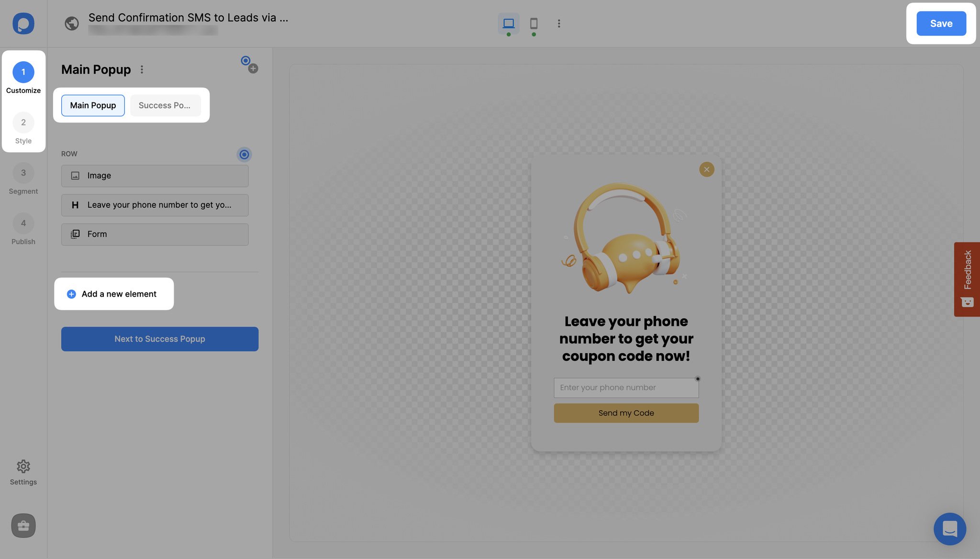Click the Form element icon

(x=75, y=234)
